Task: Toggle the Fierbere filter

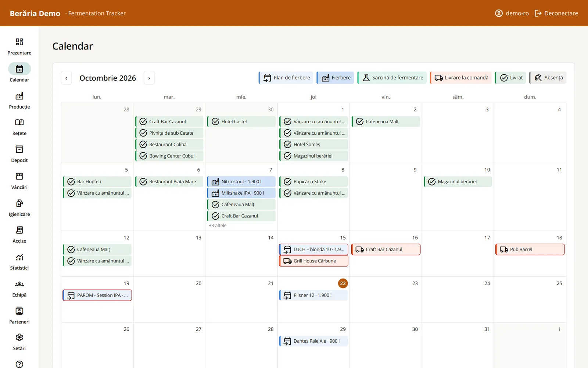Action: (x=335, y=78)
